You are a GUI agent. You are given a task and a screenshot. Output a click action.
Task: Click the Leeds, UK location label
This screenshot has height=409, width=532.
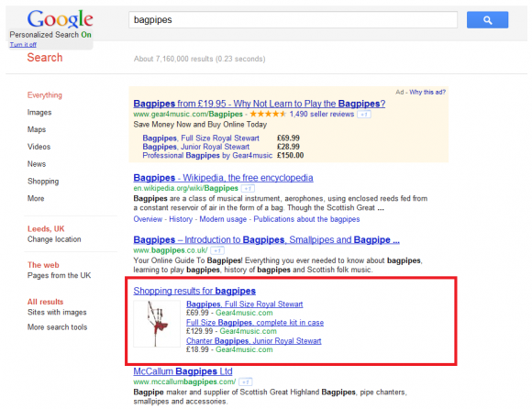tap(46, 229)
